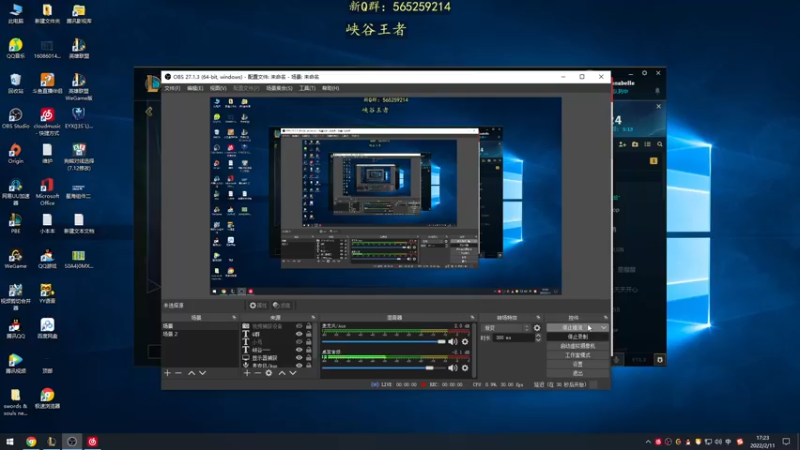Move the source down with the arrow icon
This screenshot has height=450, width=800.
(x=293, y=373)
